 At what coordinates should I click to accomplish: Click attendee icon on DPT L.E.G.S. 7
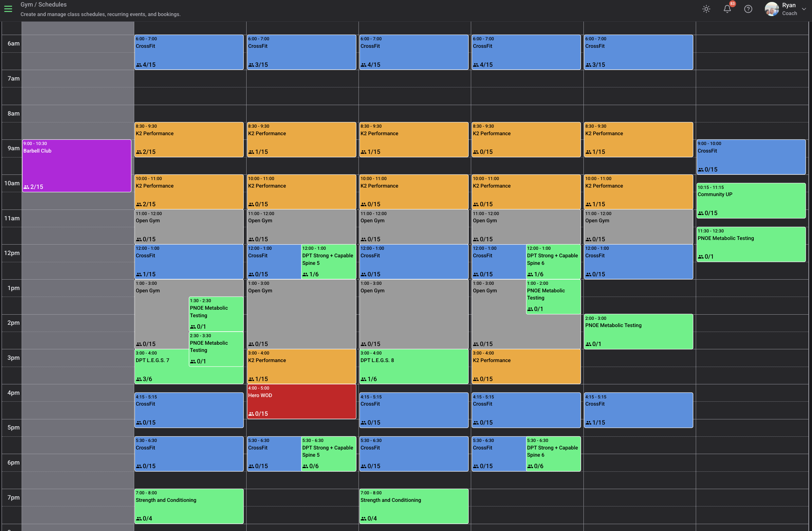(x=139, y=379)
